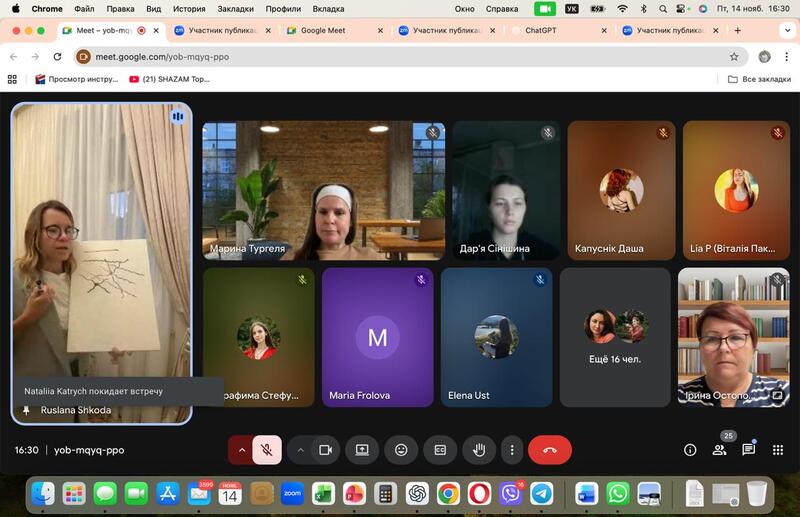Open the emoji reactions panel
The image size is (800, 517).
pos(401,450)
